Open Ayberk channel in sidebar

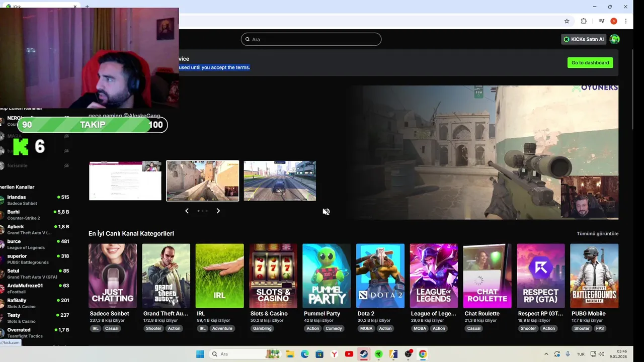35,229
